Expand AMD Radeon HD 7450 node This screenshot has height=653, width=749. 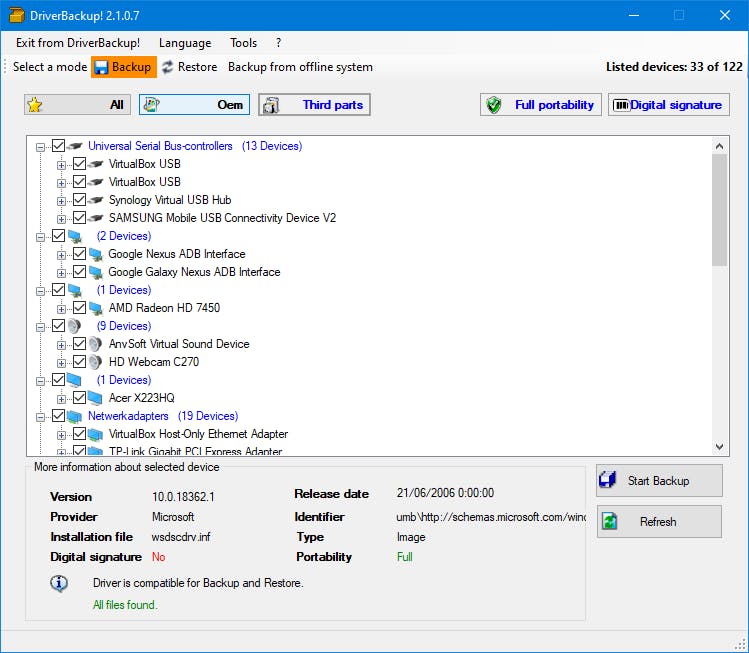point(61,309)
